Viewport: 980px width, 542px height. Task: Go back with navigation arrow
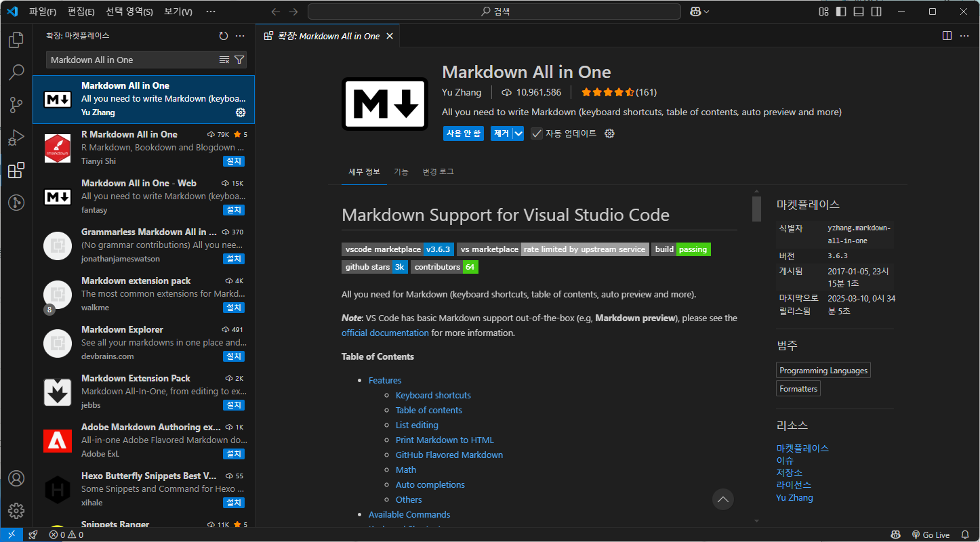tap(275, 12)
